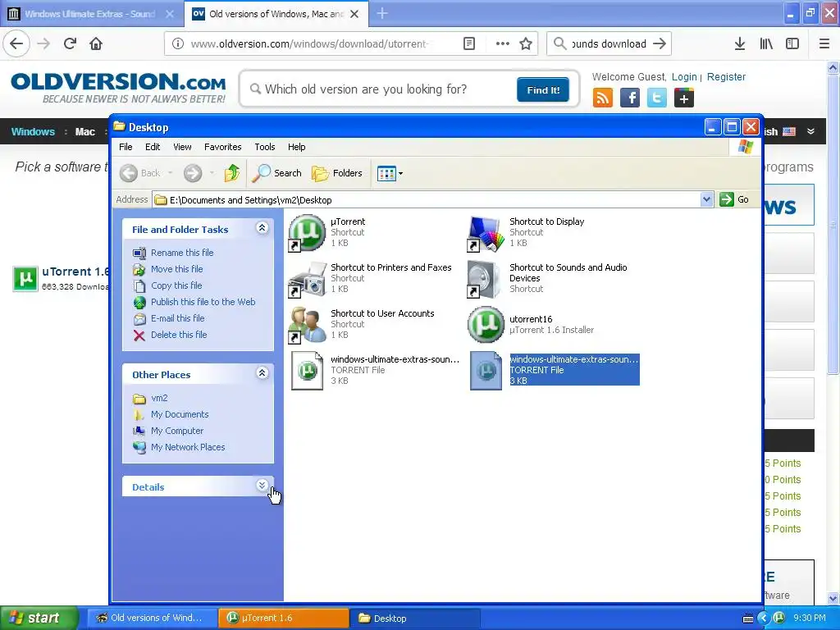Toggle the Folders pane button
Image resolution: width=840 pixels, height=630 pixels.
tap(337, 173)
